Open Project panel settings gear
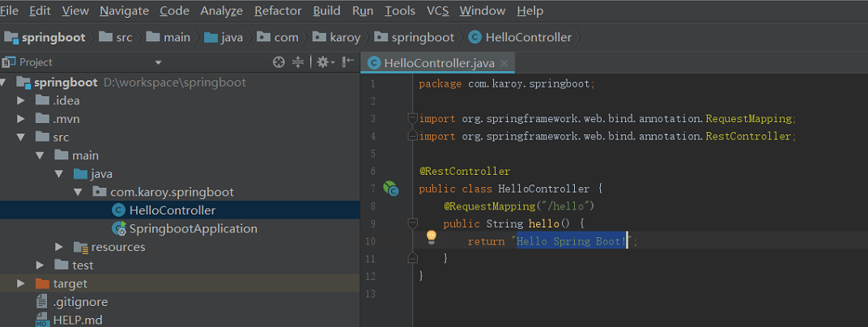Image resolution: width=868 pixels, height=327 pixels. coord(325,62)
